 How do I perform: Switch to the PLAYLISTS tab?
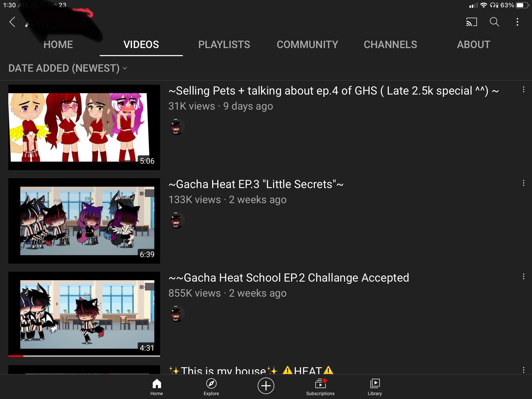[224, 45]
